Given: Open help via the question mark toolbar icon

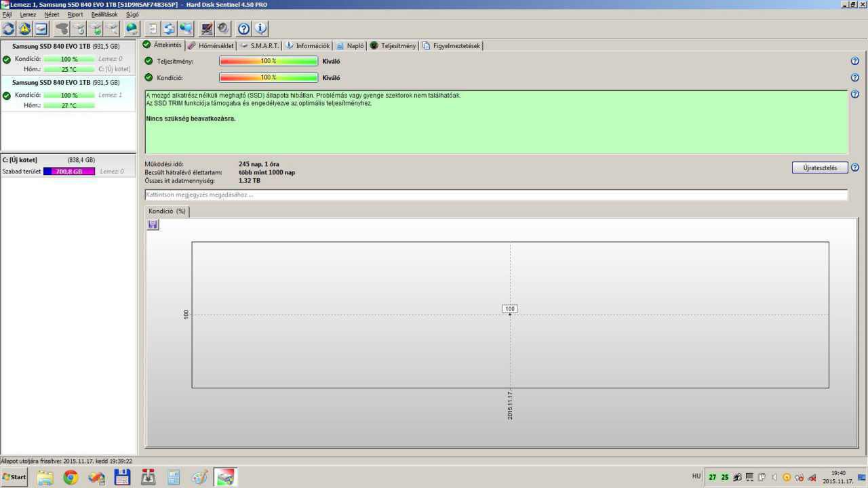Looking at the screenshot, I should coord(243,28).
